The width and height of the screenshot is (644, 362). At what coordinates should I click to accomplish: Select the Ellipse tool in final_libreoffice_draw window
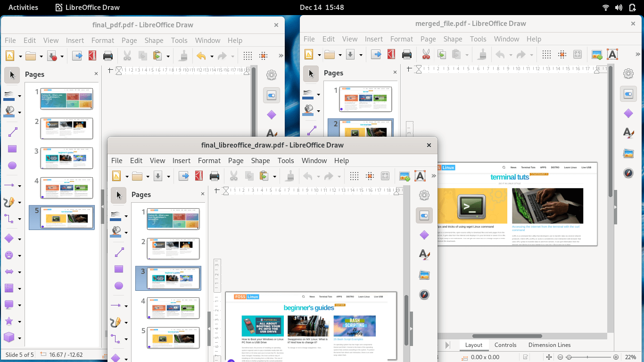tap(119, 286)
